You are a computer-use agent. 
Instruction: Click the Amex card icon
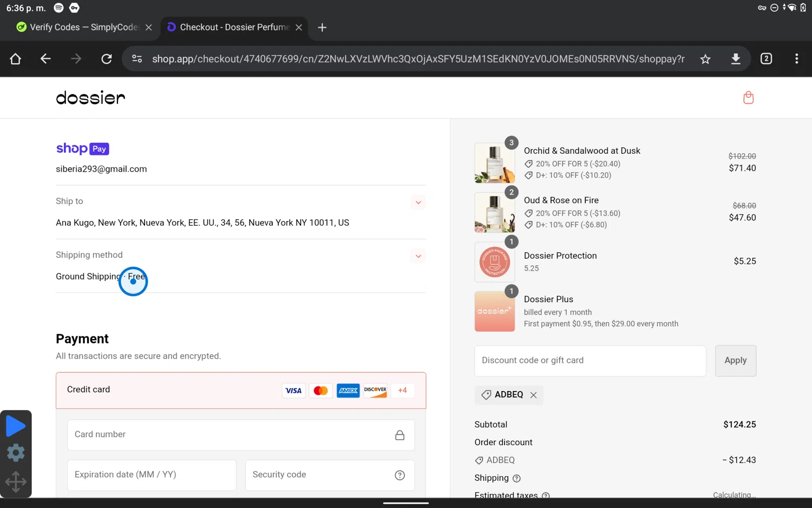348,390
